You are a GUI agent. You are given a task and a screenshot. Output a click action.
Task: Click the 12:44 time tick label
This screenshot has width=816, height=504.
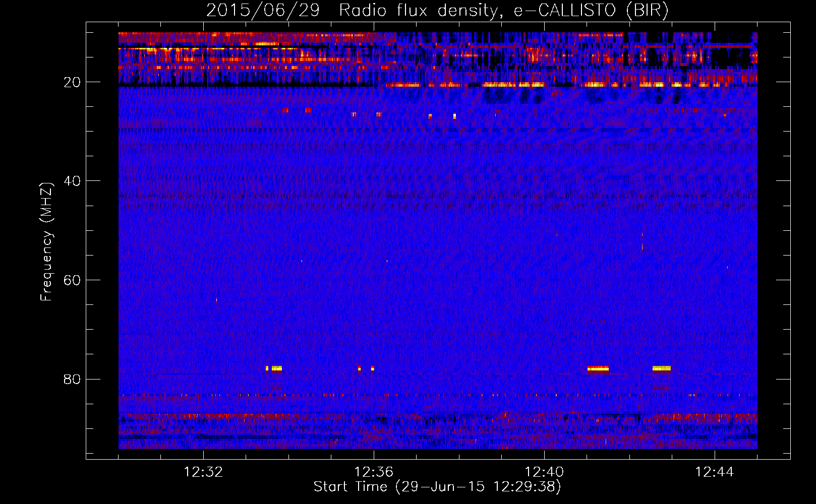[715, 472]
